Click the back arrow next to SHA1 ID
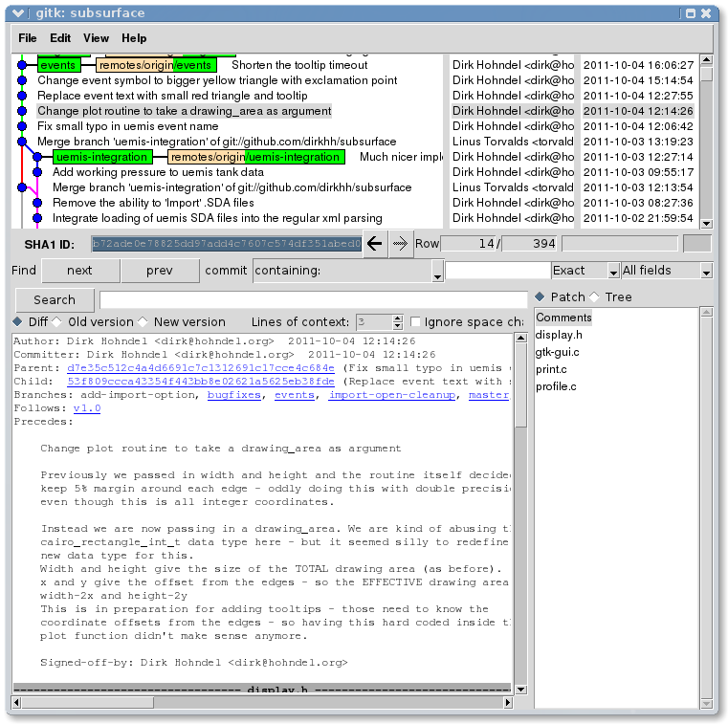This screenshot has height=724, width=728. [374, 244]
